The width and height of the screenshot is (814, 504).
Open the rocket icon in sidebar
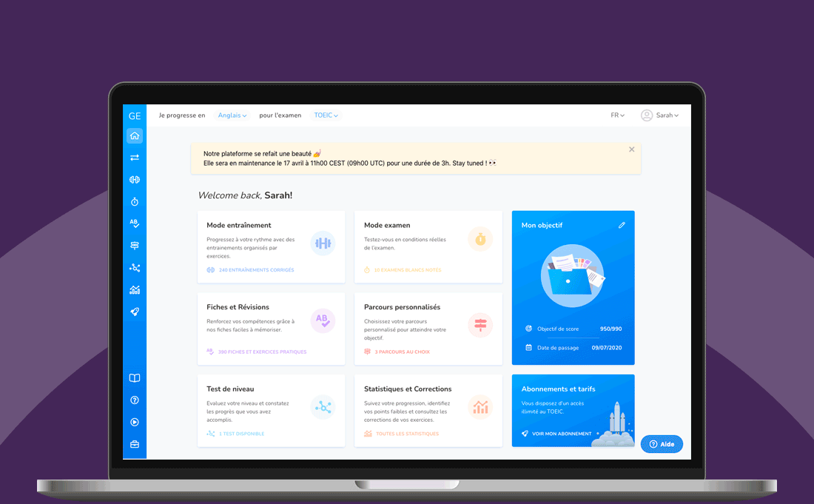click(x=134, y=312)
